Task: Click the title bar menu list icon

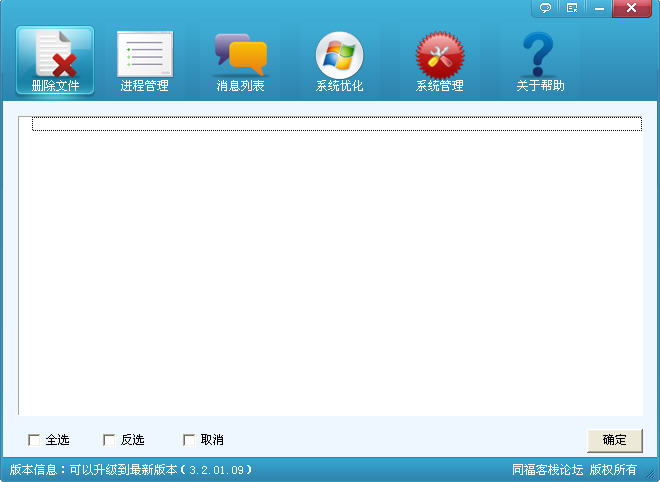Action: pos(572,8)
